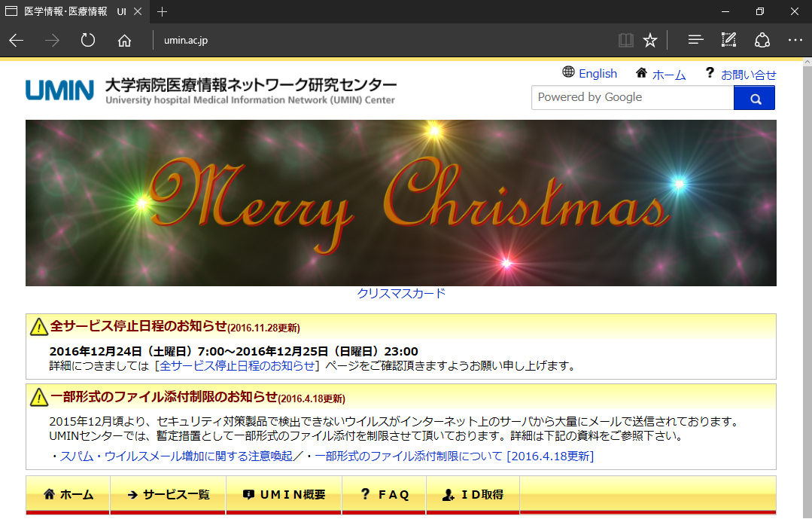
Task: Go to the ID取得 navigation tab
Action: pyautogui.click(x=473, y=495)
